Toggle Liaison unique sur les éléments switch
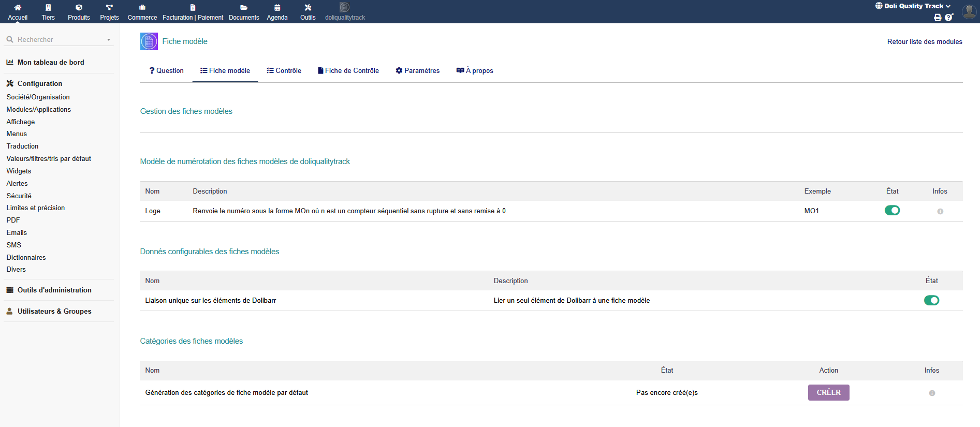This screenshot has height=427, width=980. pos(931,300)
